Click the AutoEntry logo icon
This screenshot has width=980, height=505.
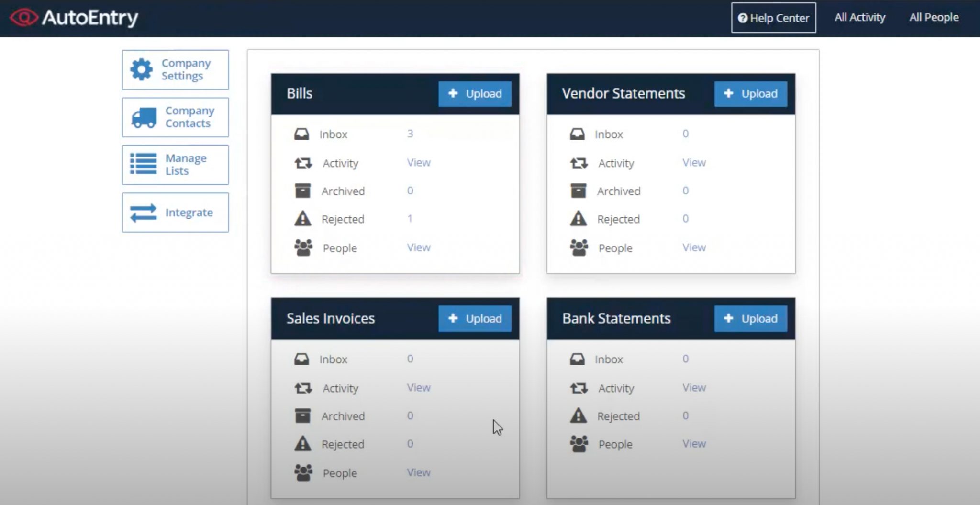tap(25, 17)
